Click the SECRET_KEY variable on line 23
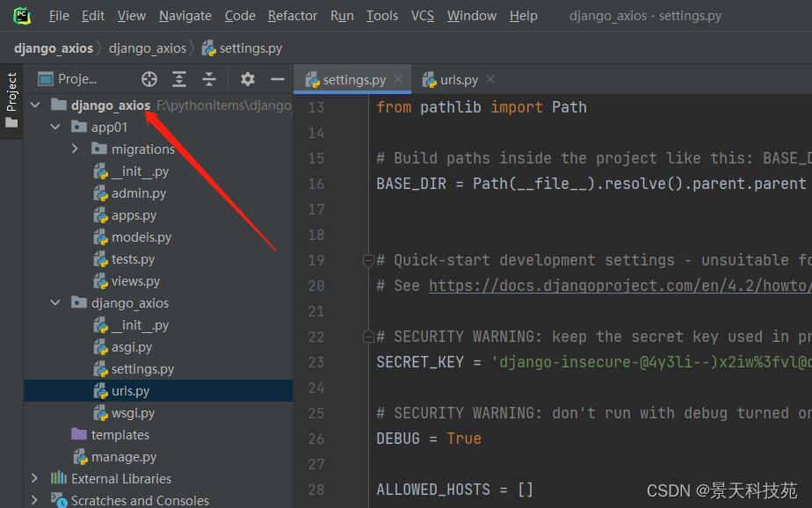The image size is (812, 508). (420, 362)
